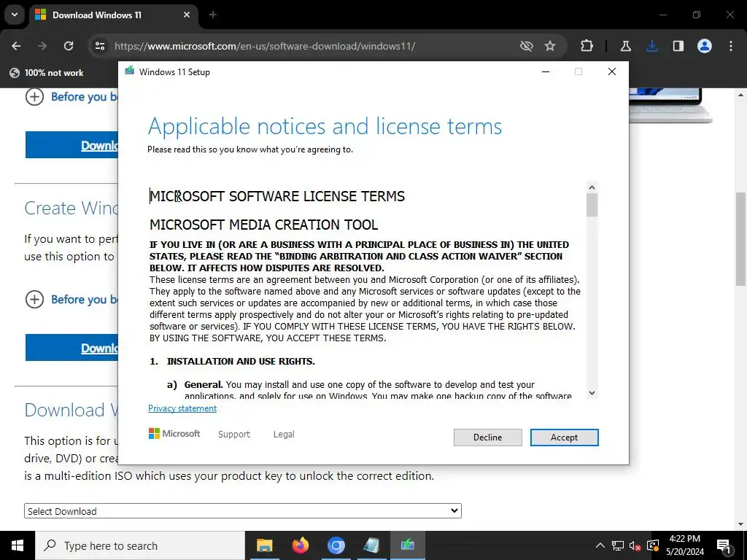Click the Microsoft logo in setup footer
This screenshot has height=560, width=747.
point(174,434)
